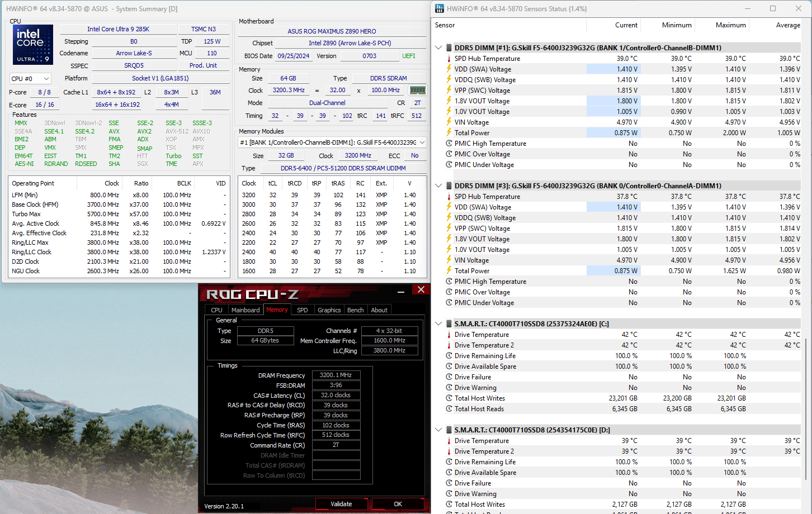Click the S.M.A.R.T. [C:] drive group icon
Image resolution: width=812 pixels, height=514 pixels.
point(449,324)
